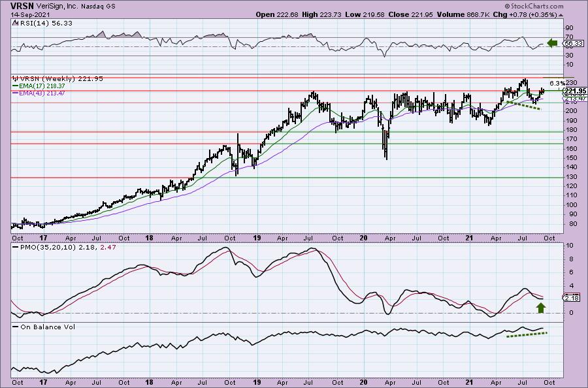Click the black line icon before On Balance Vol
The image size is (588, 388).
[x=16, y=327]
